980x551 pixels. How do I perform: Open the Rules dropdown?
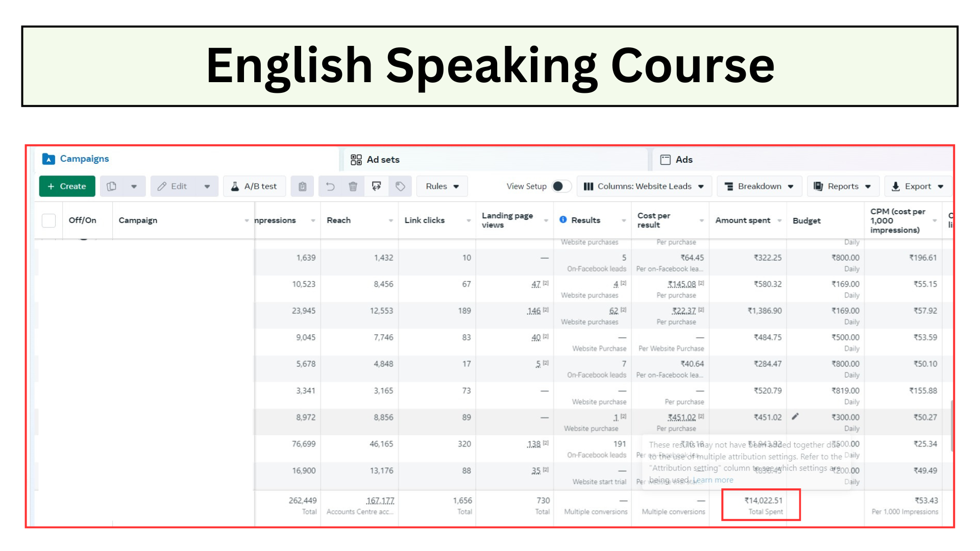(x=442, y=186)
